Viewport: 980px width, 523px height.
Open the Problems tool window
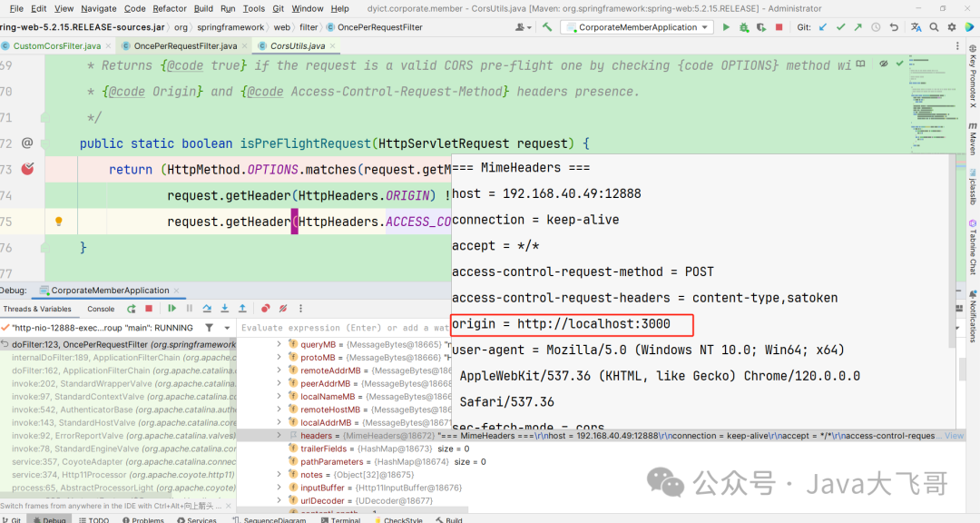(x=143, y=520)
